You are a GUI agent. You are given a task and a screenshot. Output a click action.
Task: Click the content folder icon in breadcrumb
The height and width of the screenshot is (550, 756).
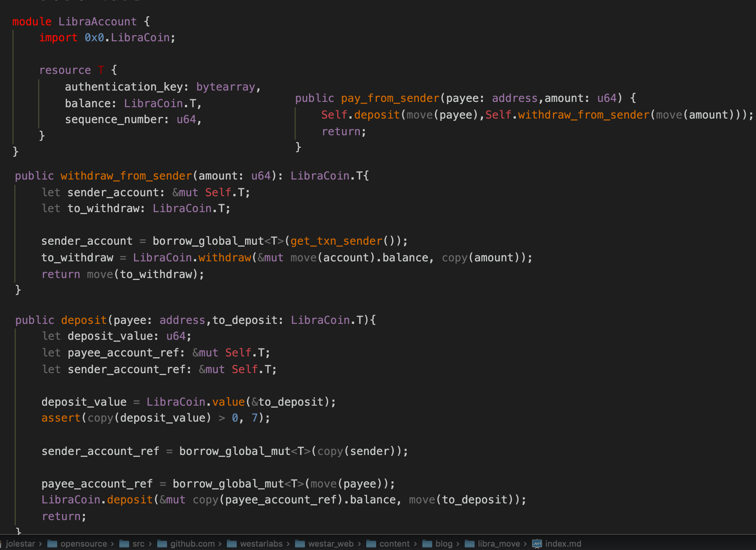[371, 544]
